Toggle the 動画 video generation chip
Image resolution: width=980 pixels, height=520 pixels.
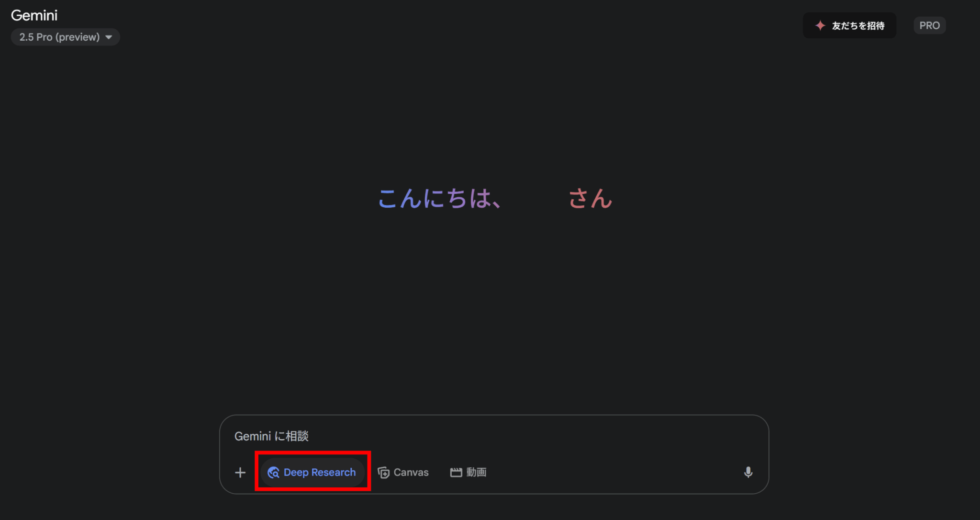coord(468,473)
